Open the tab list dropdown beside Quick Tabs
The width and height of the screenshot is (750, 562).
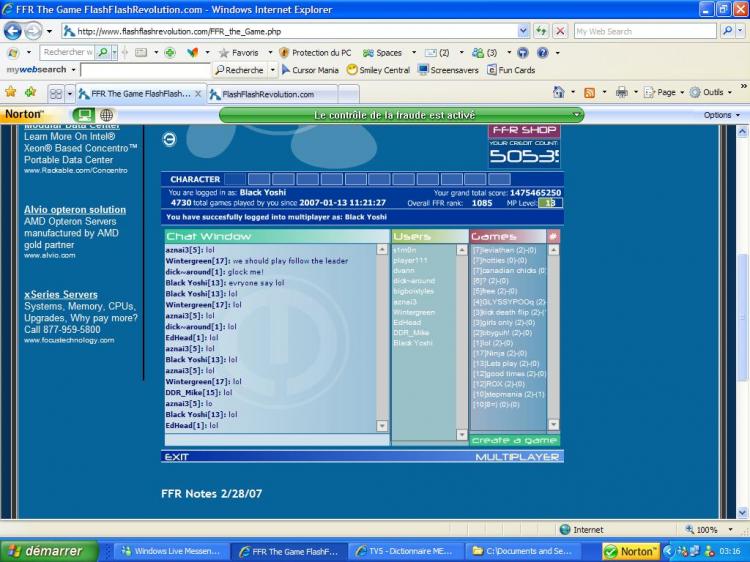70,94
